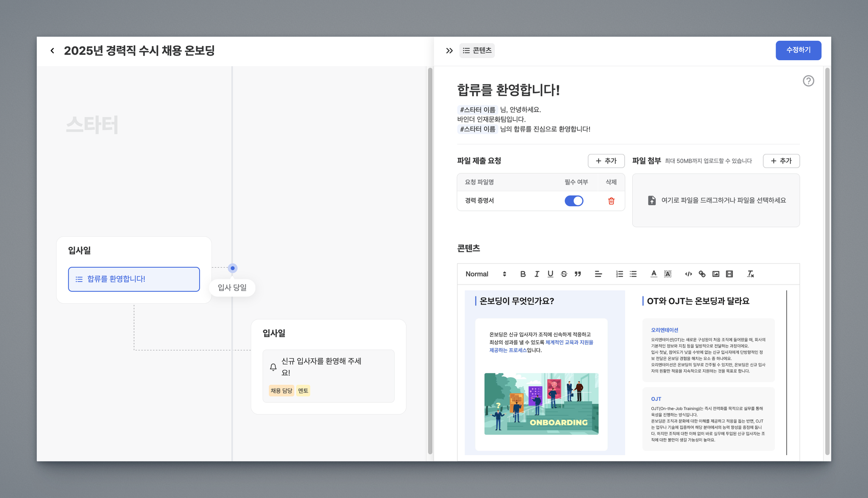This screenshot has height=498, width=868.
Task: Open the Normal heading style dropdown
Action: [486, 274]
